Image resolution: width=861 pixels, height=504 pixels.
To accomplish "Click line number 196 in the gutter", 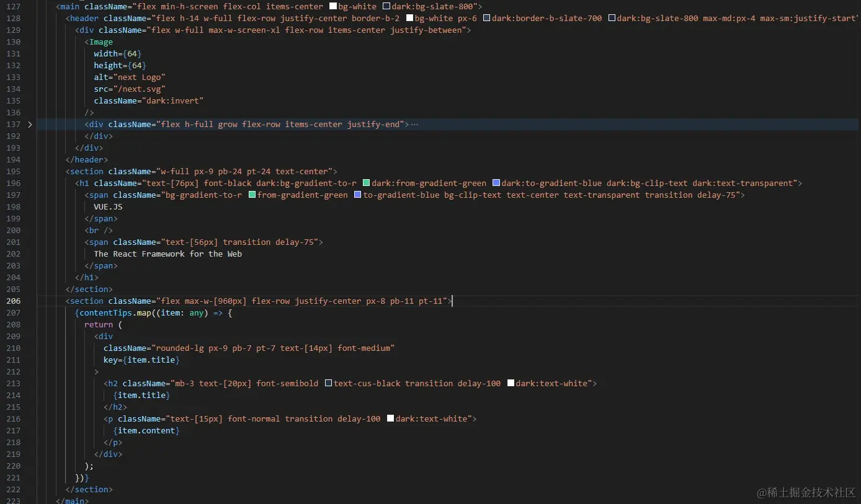I will click(13, 183).
